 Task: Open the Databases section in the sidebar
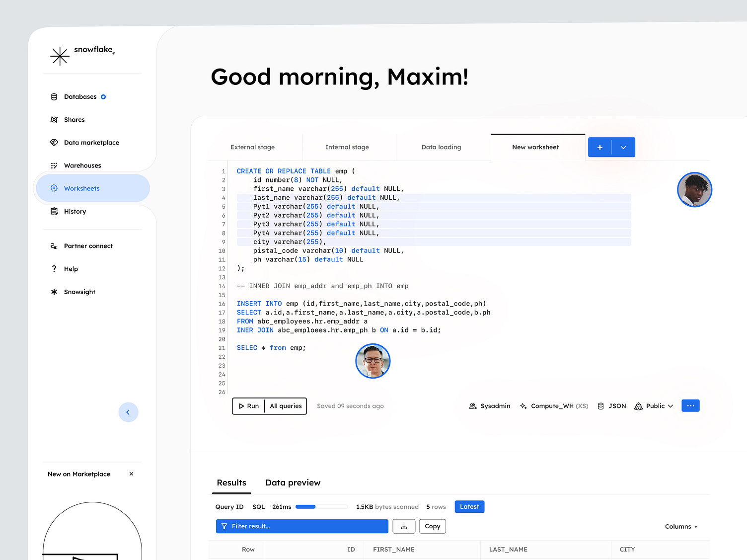click(x=54, y=96)
